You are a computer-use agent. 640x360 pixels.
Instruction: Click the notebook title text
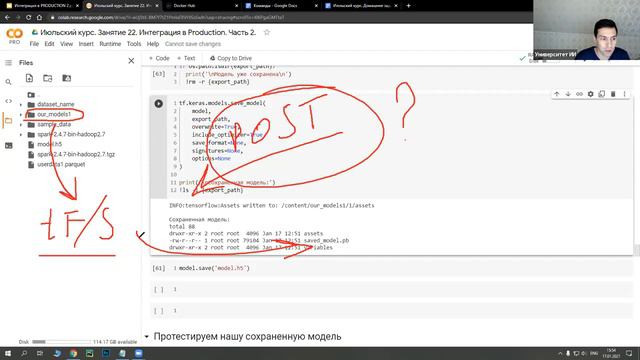tap(148, 32)
